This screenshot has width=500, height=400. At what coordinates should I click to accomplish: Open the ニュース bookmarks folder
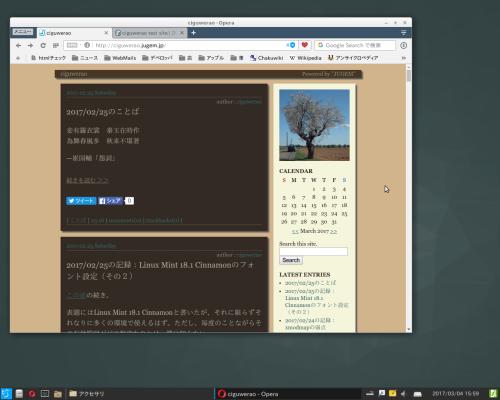click(85, 58)
